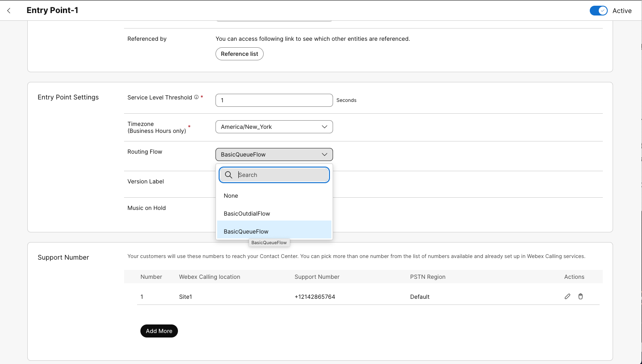Click the Site1 location cell
The width and height of the screenshot is (642, 364).
coord(185,297)
